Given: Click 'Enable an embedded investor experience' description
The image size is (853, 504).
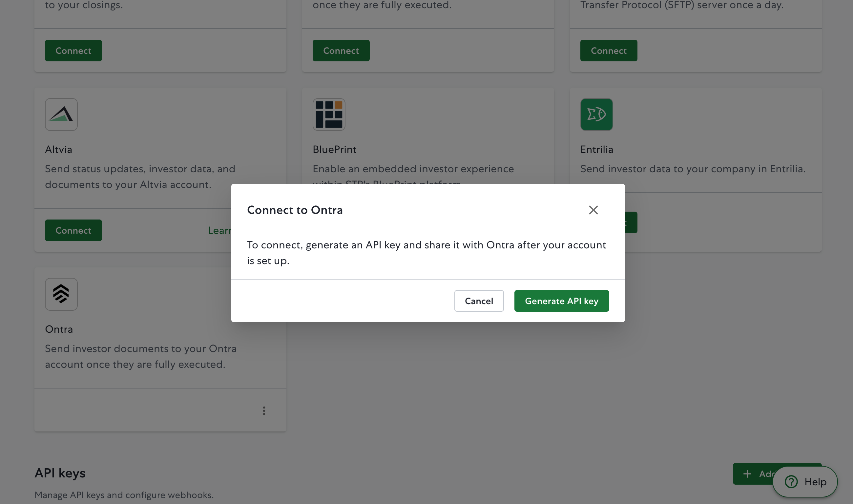Looking at the screenshot, I should point(413,173).
